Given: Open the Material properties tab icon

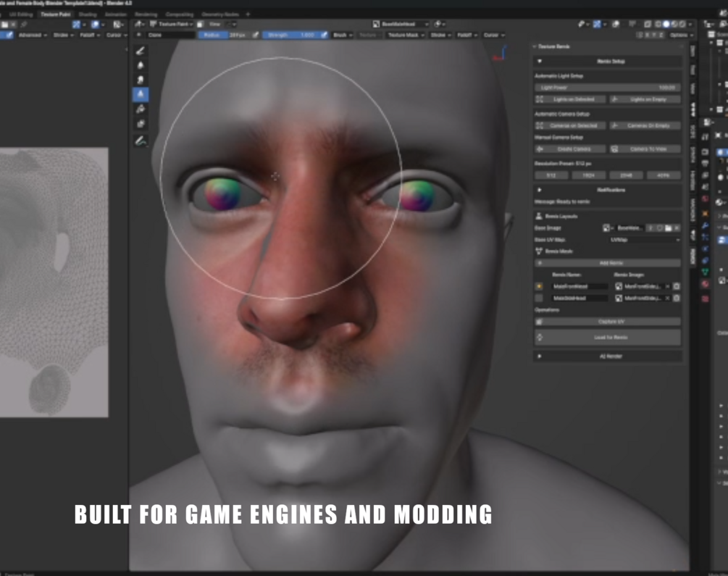Looking at the screenshot, I should tap(706, 284).
